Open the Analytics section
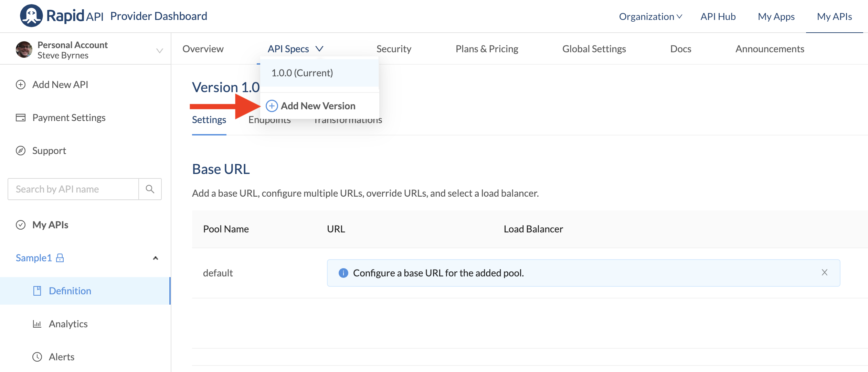 (x=68, y=324)
